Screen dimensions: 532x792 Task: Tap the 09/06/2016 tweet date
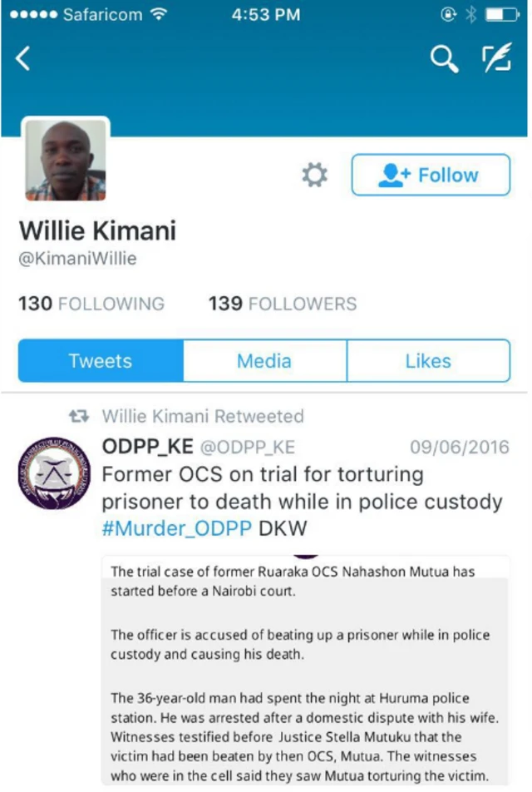pyautogui.click(x=460, y=447)
